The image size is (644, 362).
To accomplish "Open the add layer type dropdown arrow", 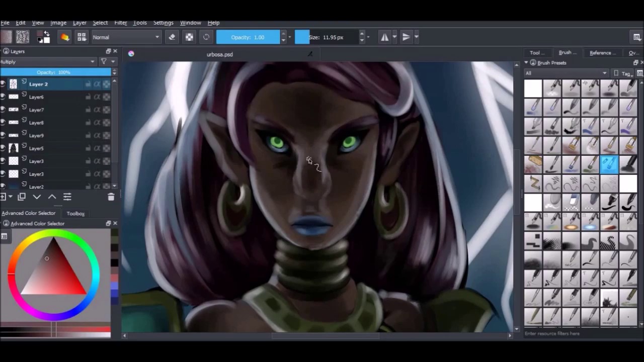I will 11,197.
